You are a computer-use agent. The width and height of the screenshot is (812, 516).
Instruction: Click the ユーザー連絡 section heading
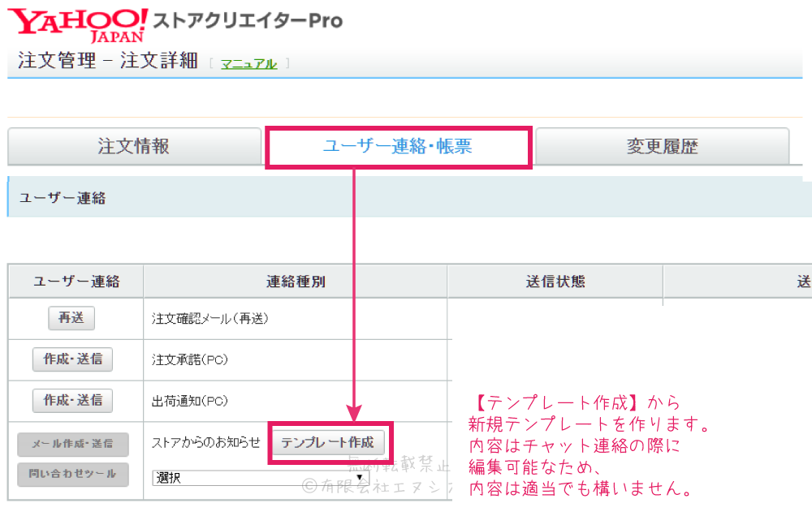pos(63,198)
